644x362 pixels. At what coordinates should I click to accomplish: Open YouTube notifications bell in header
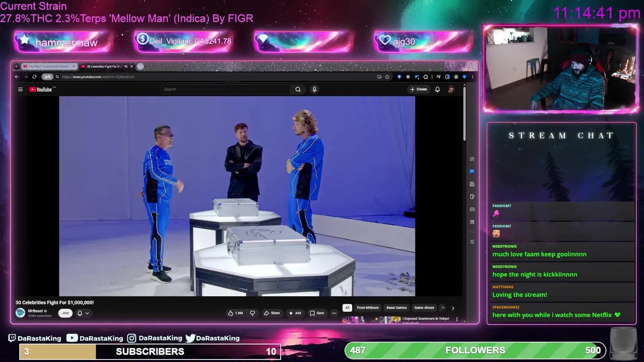point(437,89)
